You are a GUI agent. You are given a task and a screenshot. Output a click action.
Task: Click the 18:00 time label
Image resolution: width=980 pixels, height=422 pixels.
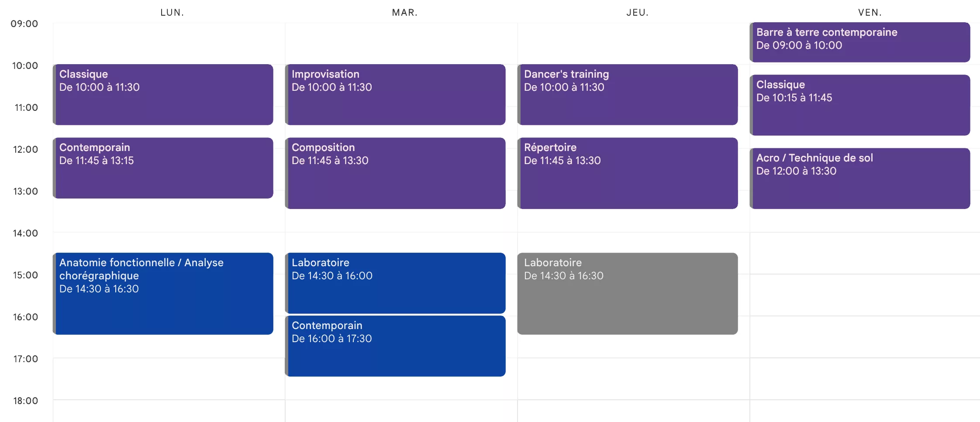(25, 401)
